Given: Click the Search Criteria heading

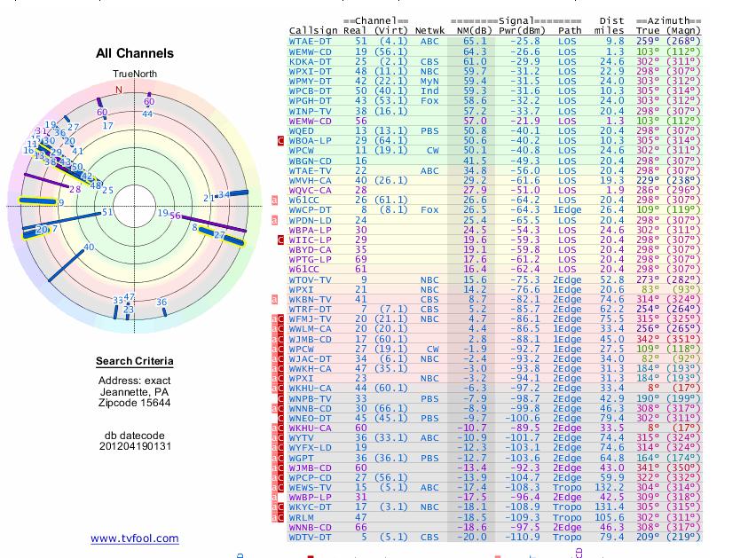Looking at the screenshot, I should pos(135,361).
